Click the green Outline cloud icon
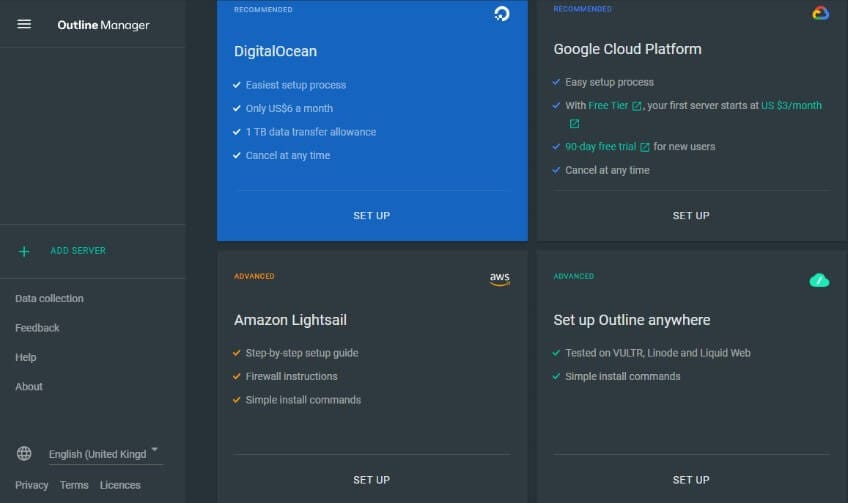848x503 pixels. (x=819, y=280)
